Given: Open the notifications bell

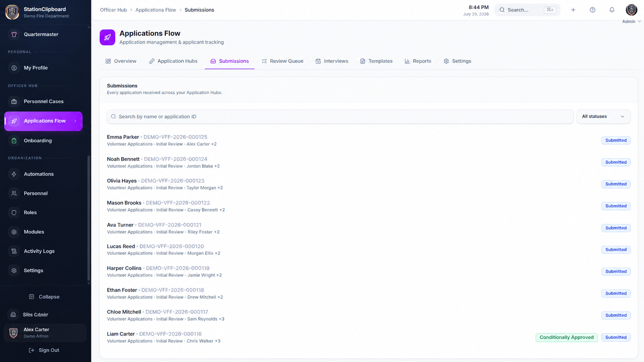Looking at the screenshot, I should [612, 10].
